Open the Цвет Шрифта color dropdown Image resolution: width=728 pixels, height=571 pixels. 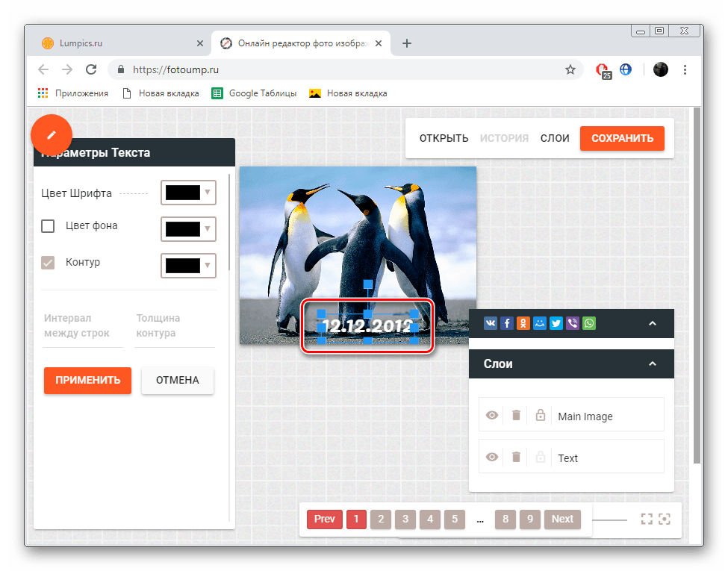point(188,193)
